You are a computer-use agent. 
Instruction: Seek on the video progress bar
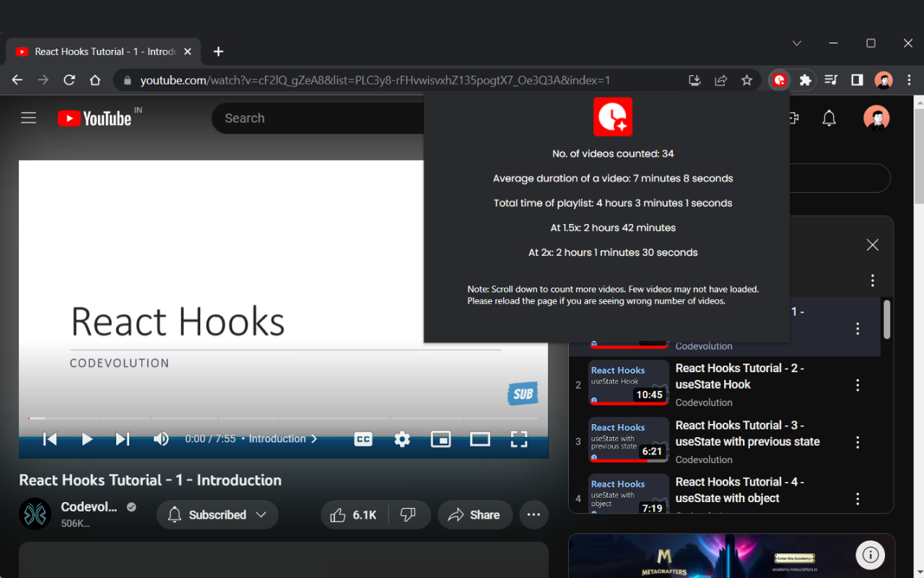pyautogui.click(x=283, y=418)
